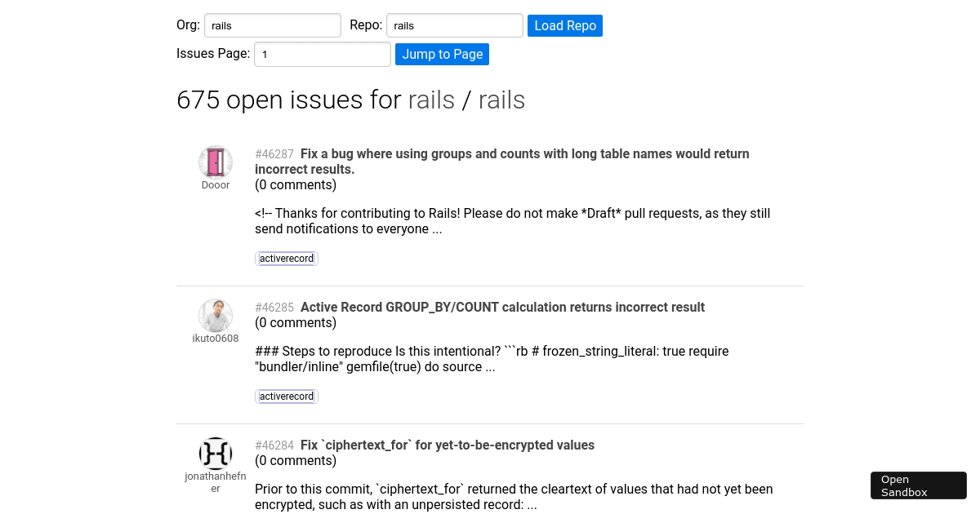This screenshot has height=514, width=980.
Task: Click the Jump to Page button
Action: 442,54
